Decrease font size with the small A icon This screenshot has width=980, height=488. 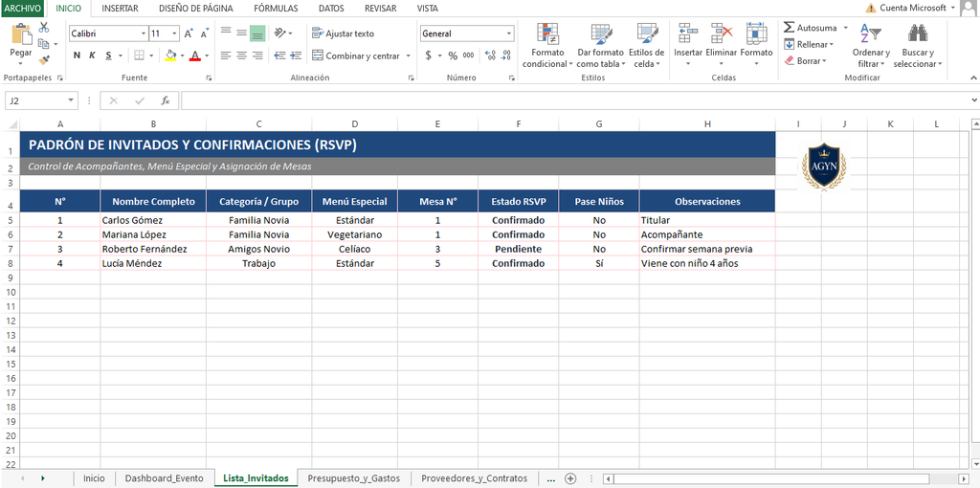point(204,33)
